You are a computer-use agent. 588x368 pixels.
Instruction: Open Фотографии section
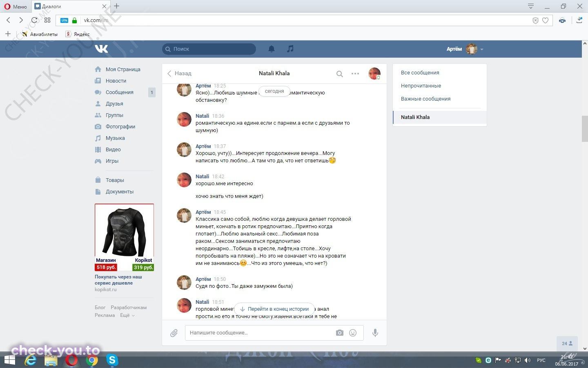120,127
